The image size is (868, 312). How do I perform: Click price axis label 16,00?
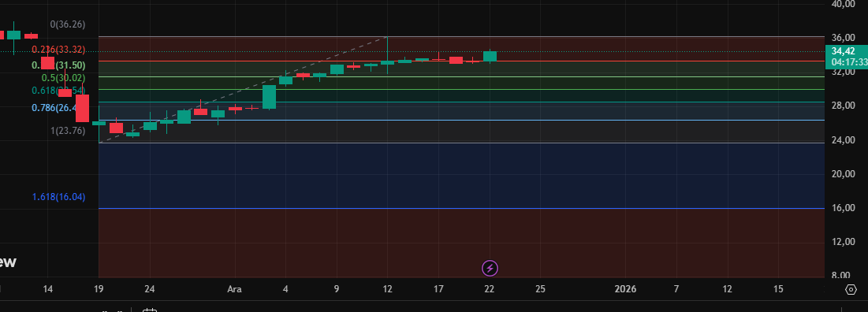(x=844, y=208)
